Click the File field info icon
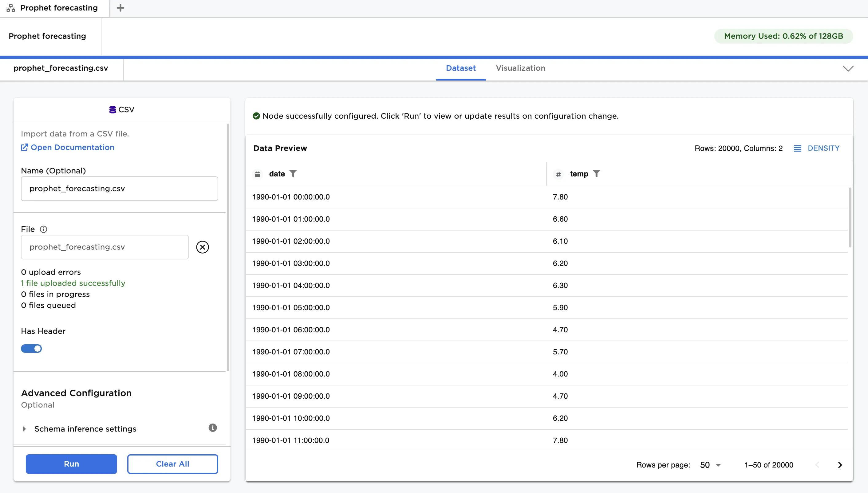The width and height of the screenshot is (868, 493). pos(44,229)
